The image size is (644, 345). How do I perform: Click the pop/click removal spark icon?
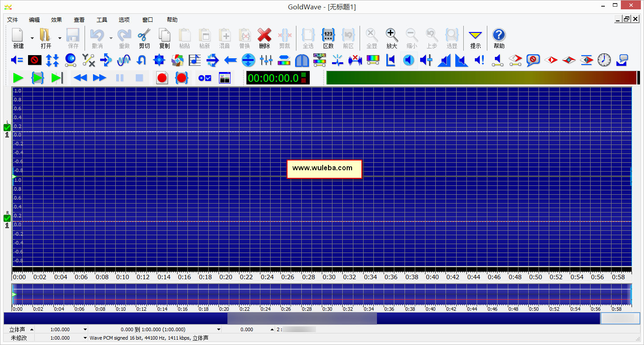pyautogui.click(x=337, y=60)
